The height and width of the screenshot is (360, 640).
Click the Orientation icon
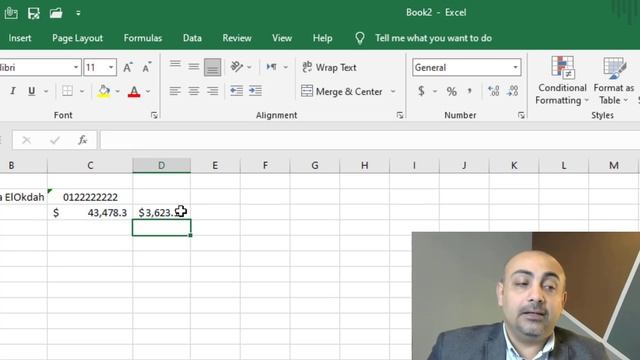tap(237, 67)
